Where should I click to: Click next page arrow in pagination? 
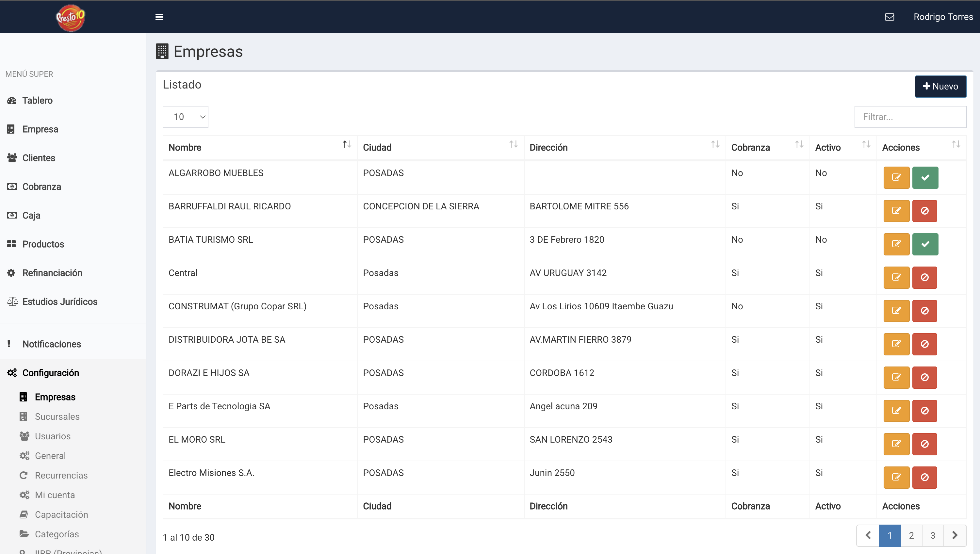point(955,536)
